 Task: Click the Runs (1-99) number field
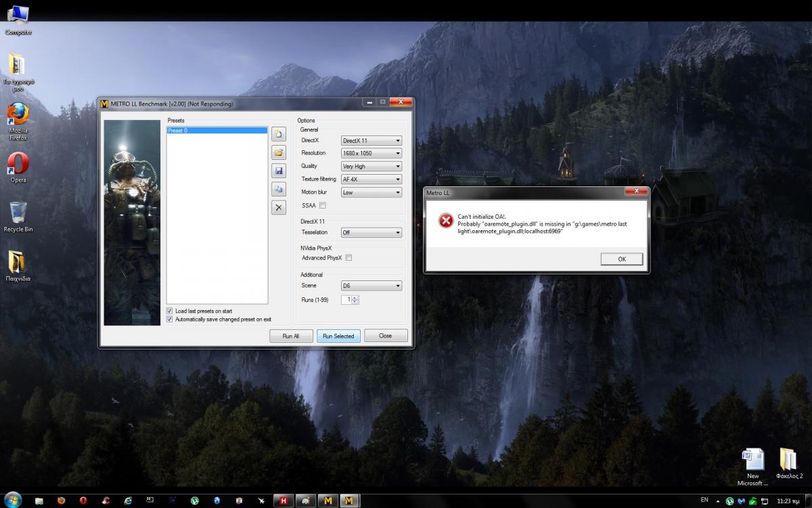(349, 299)
